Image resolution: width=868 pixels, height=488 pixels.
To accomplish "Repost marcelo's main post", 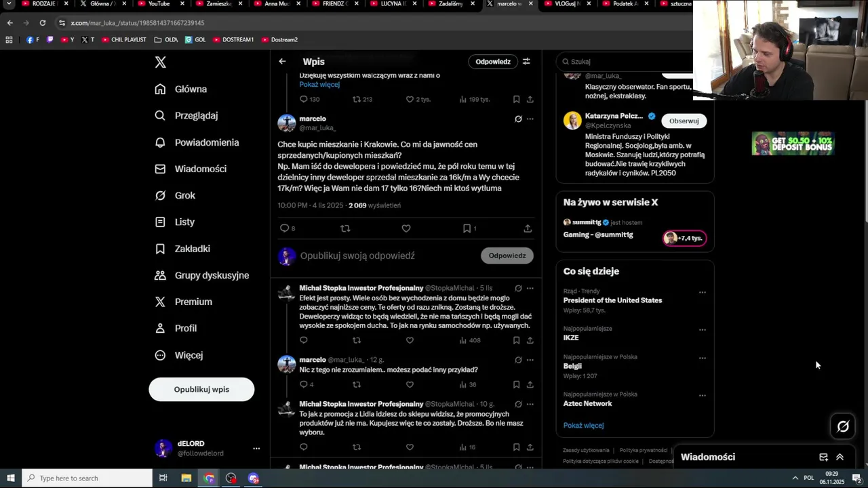I will 345,228.
